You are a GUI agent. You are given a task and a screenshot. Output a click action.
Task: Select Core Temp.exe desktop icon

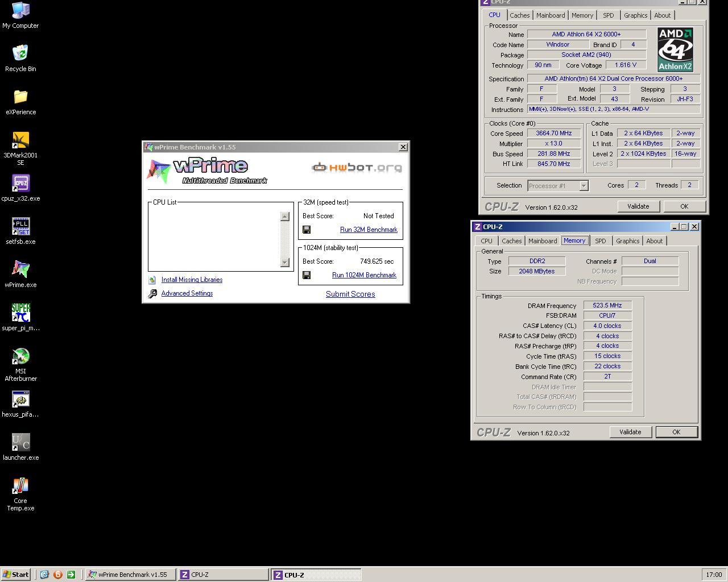coord(20,494)
